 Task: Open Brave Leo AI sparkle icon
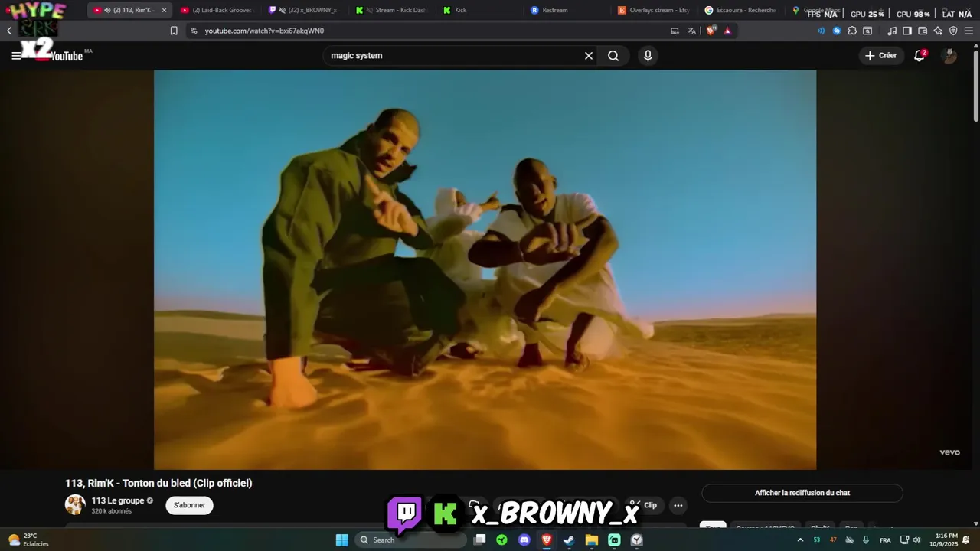click(938, 31)
